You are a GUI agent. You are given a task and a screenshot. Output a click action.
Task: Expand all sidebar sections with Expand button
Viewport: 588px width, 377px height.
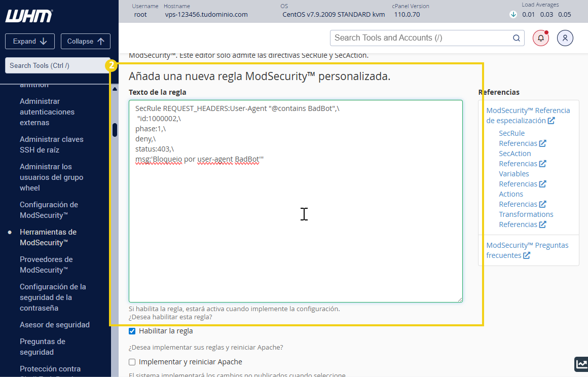(x=30, y=41)
